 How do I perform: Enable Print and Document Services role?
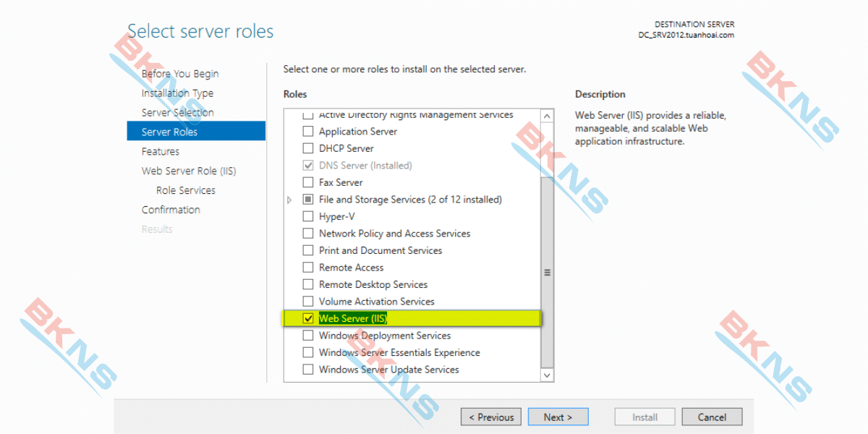pos(308,250)
